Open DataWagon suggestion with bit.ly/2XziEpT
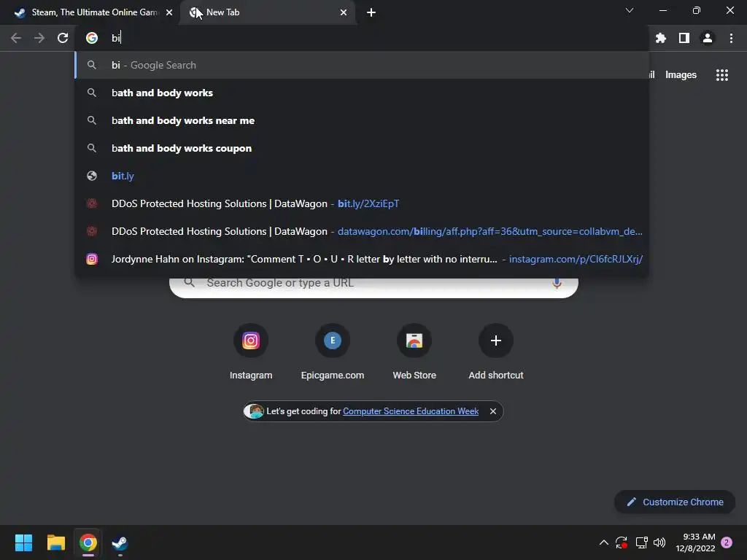 [362, 203]
